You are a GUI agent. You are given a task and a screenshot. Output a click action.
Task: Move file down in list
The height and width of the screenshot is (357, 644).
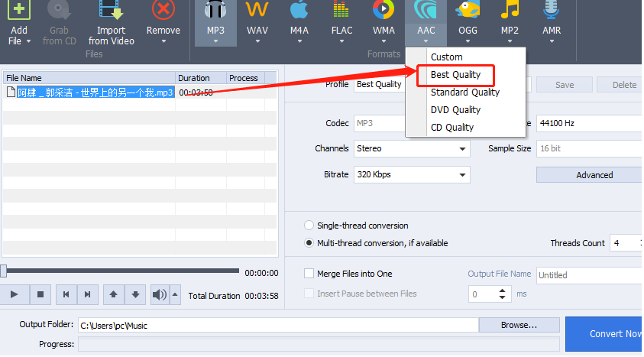(x=135, y=294)
